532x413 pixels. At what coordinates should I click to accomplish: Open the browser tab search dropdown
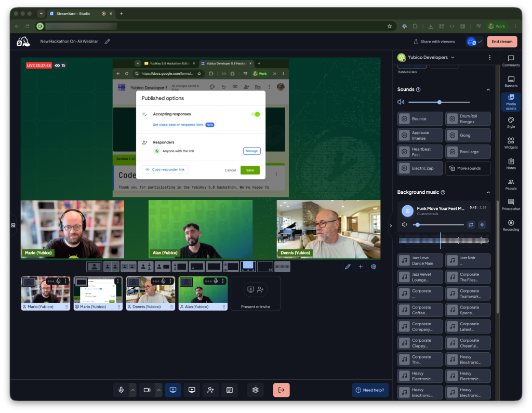(41, 14)
